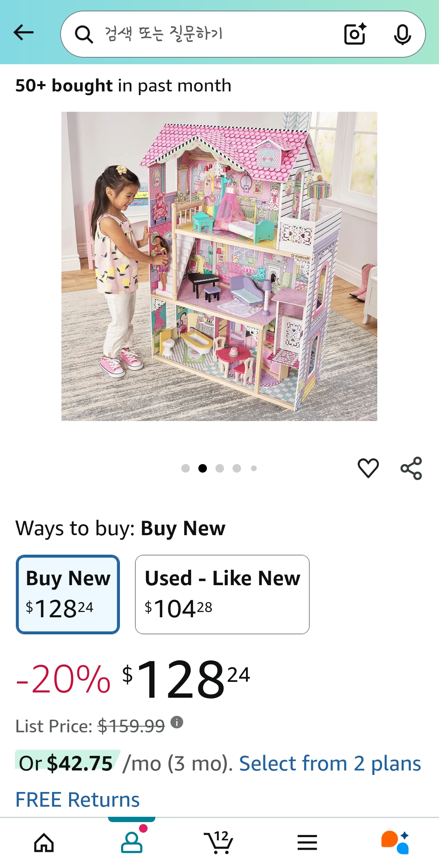Viewport: 439px width, 868px height.
Task: Add item to wish list heart
Action: [x=368, y=468]
